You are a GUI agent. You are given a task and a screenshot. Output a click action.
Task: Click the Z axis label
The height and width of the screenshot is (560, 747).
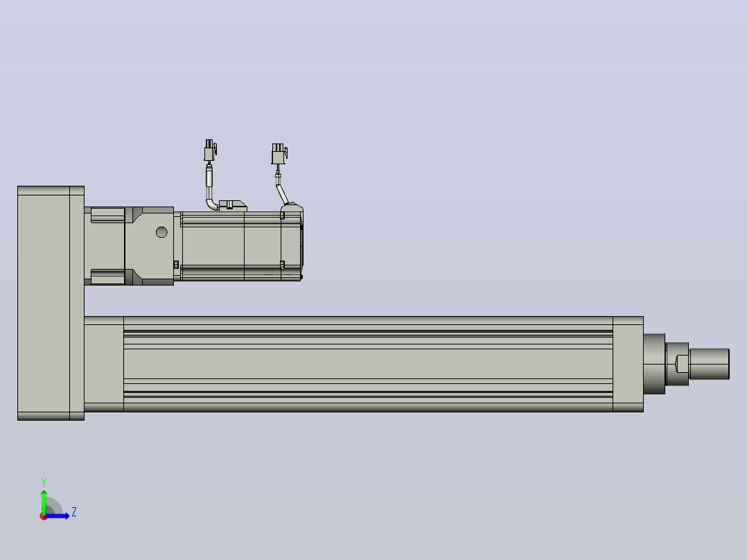[x=74, y=512]
